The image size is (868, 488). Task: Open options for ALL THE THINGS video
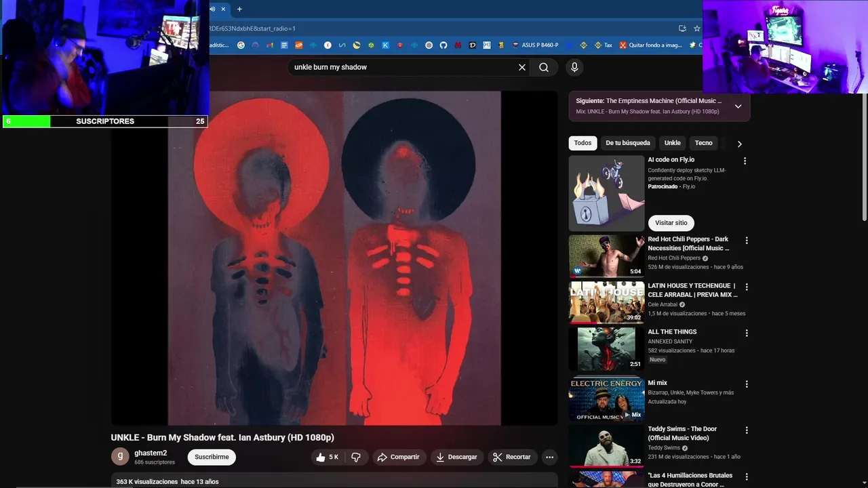click(747, 333)
